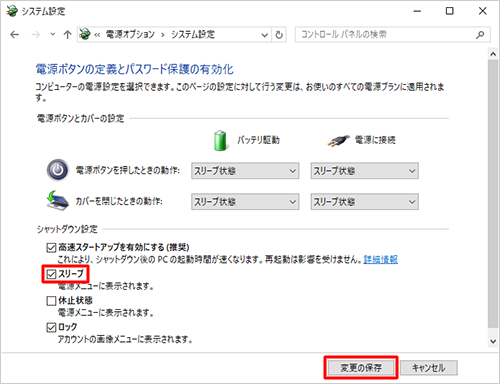500x384 pixels.
Task: Click the power plug icon
Action: click(339, 141)
